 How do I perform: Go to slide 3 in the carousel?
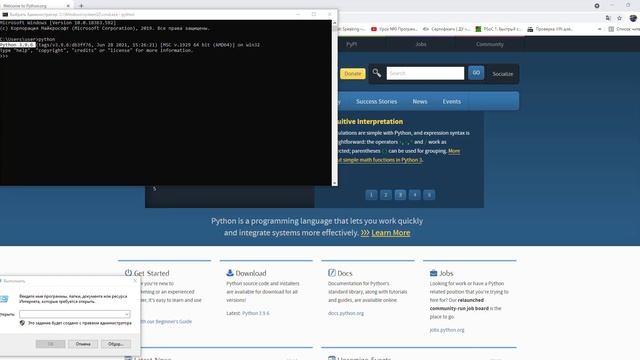pyautogui.click(x=400, y=195)
